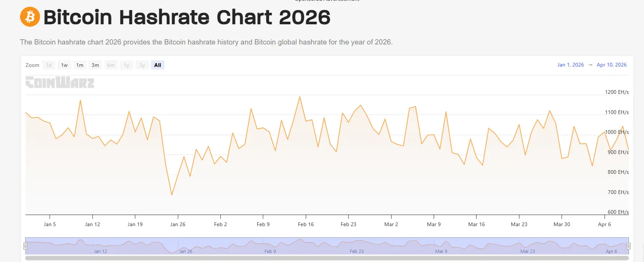The image size is (644, 262).
Task: Select the 1d zoom option
Action: point(48,65)
